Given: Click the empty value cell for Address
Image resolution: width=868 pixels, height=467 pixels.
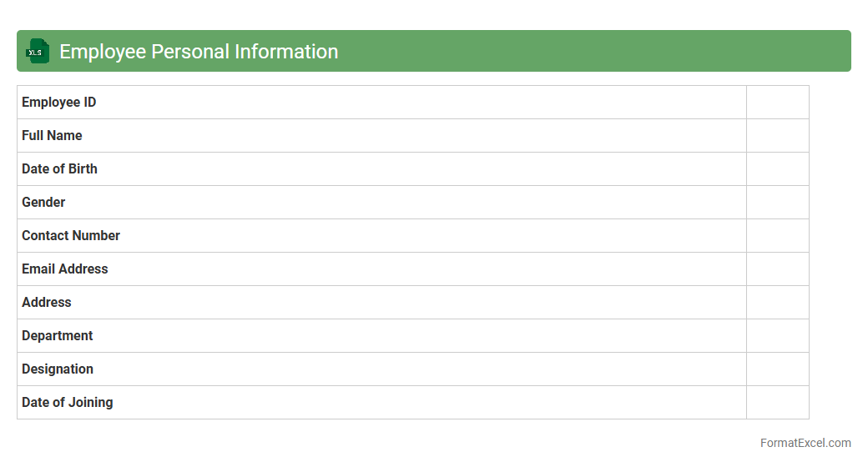Looking at the screenshot, I should pos(777,303).
